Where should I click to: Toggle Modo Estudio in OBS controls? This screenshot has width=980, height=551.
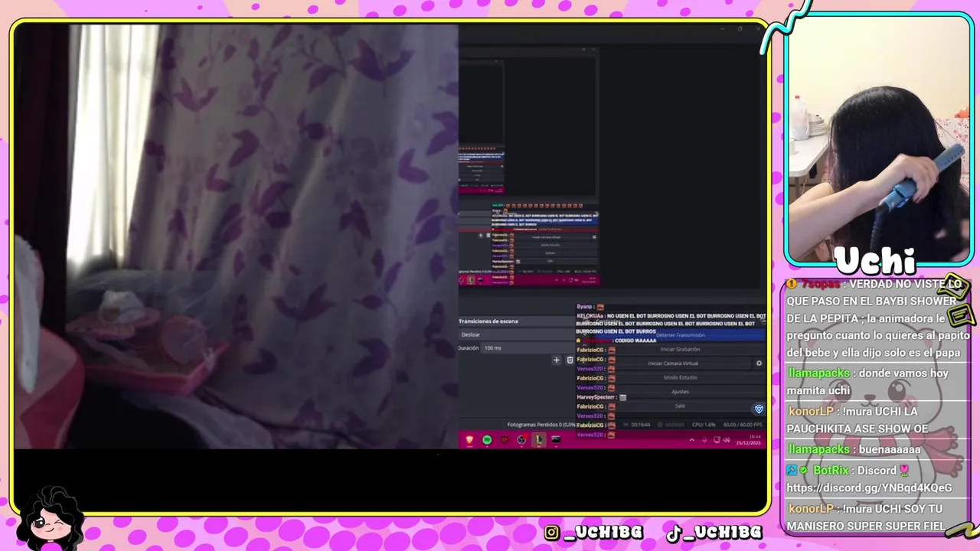pos(681,377)
